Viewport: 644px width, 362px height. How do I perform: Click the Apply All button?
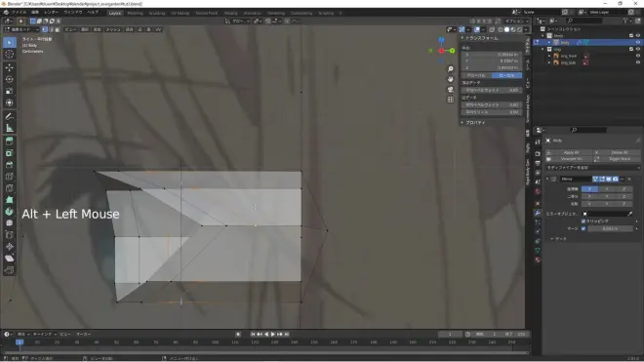click(x=571, y=152)
